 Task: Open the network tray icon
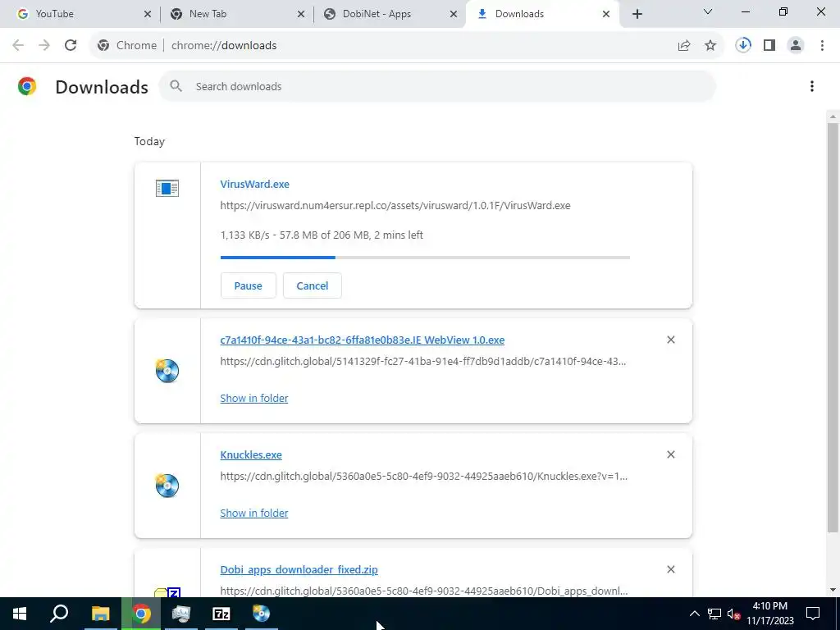[714, 614]
